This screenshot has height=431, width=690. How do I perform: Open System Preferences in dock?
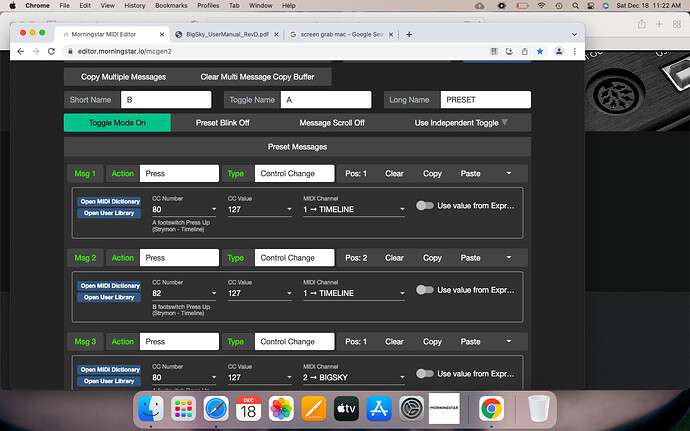pyautogui.click(x=411, y=409)
